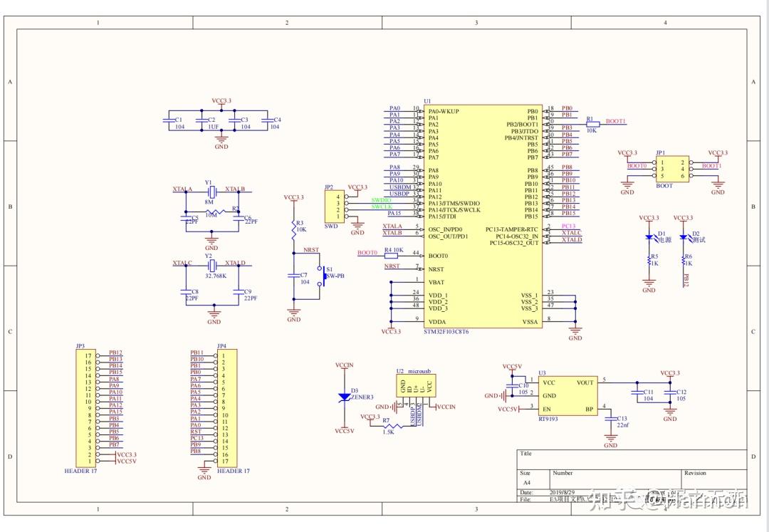Select the microusb connector U2
Viewport: 769px width, 532px height.
(x=417, y=385)
